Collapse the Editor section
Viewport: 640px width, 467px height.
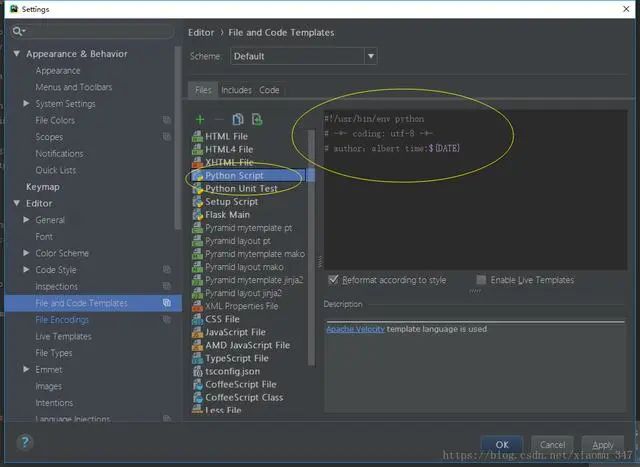tap(17, 203)
